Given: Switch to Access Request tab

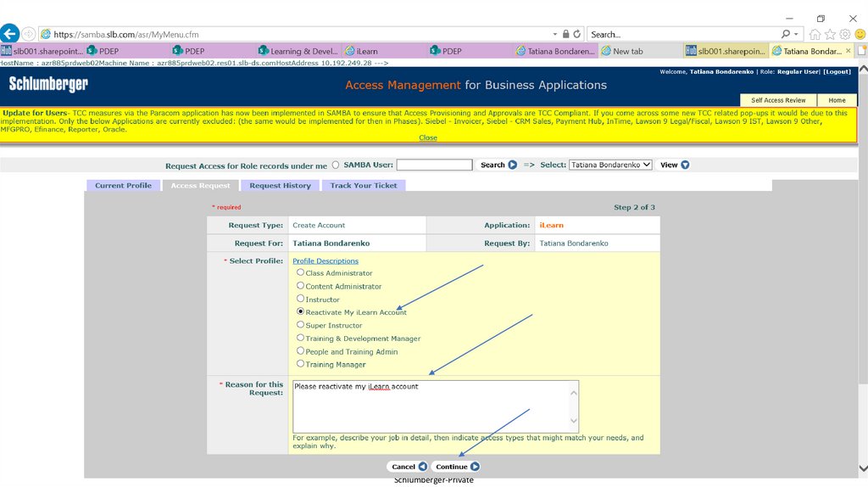Looking at the screenshot, I should pos(200,186).
